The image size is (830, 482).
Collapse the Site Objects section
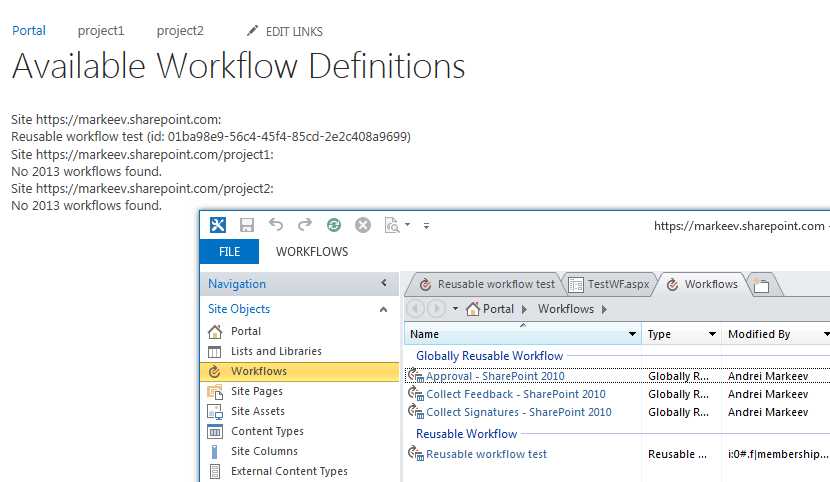383,309
